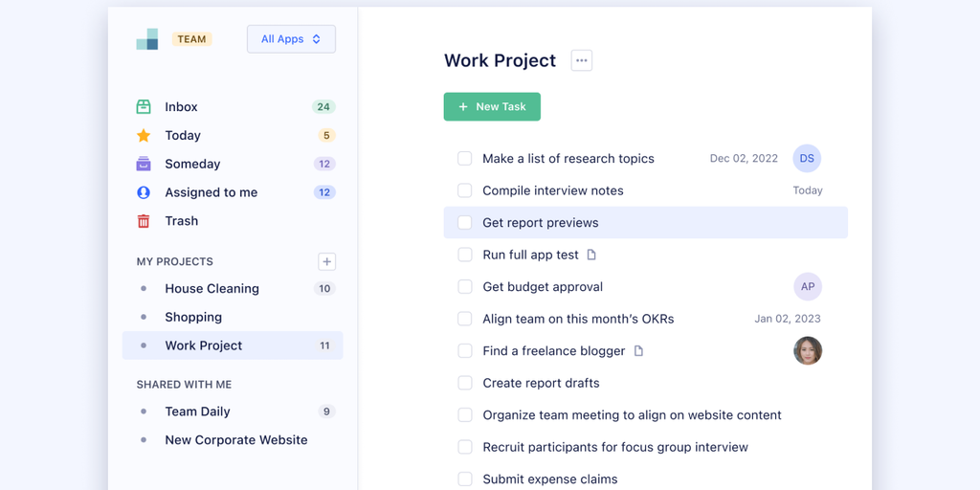Click the document icon beside Find a freelance blogger
Viewport: 980px width, 490px height.
point(638,351)
